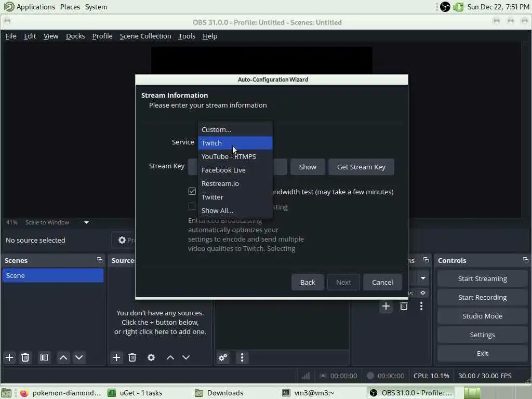Move source up arrow in Sources panel

pos(170,357)
